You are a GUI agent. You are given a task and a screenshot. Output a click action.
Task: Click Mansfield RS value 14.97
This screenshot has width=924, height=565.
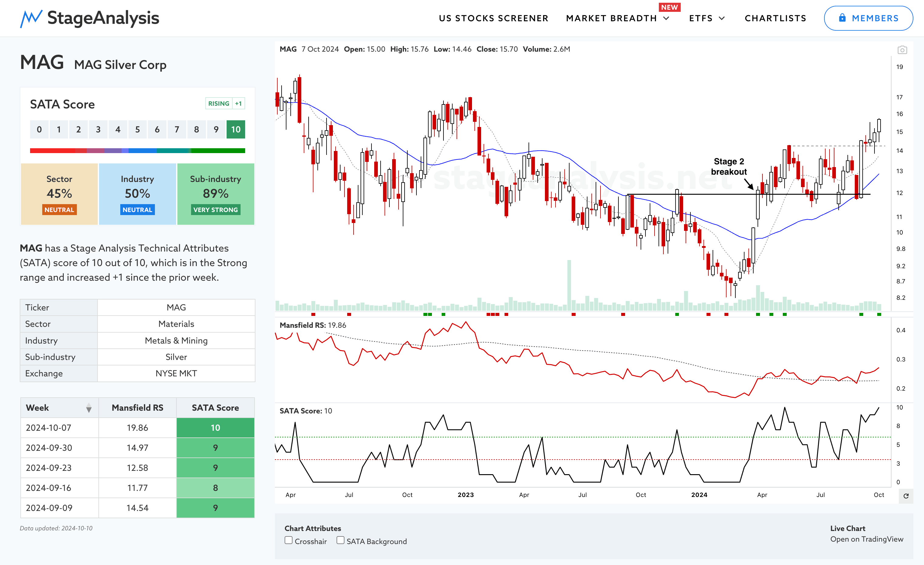(137, 448)
